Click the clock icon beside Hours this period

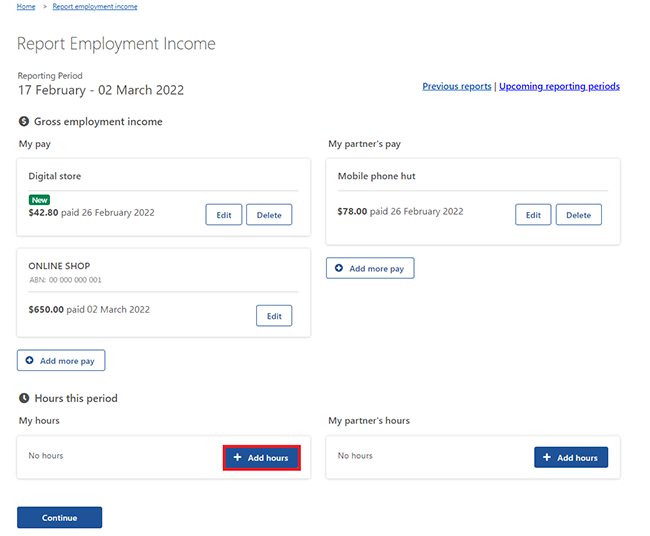(24, 398)
